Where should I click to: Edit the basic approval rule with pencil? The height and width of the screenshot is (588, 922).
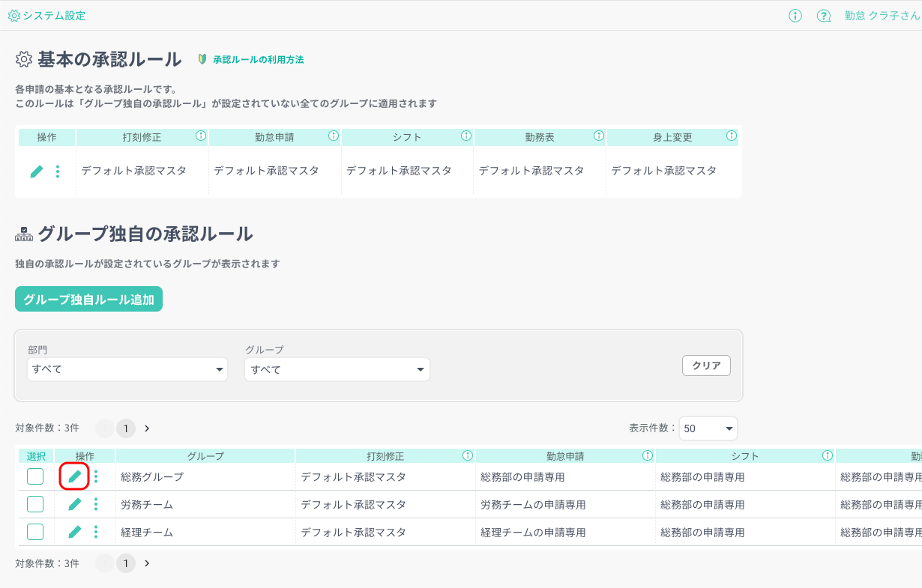37,172
